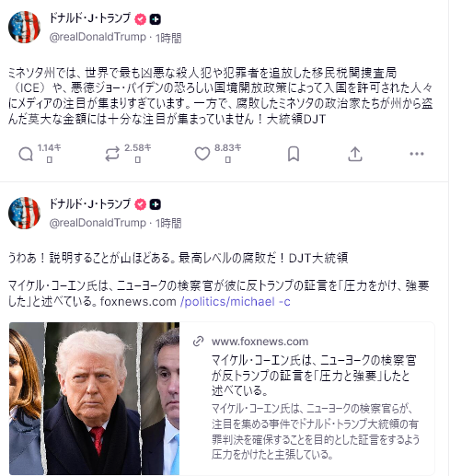Open the three-dot more options menu
Screen dimensions: 450x476
click(x=417, y=154)
